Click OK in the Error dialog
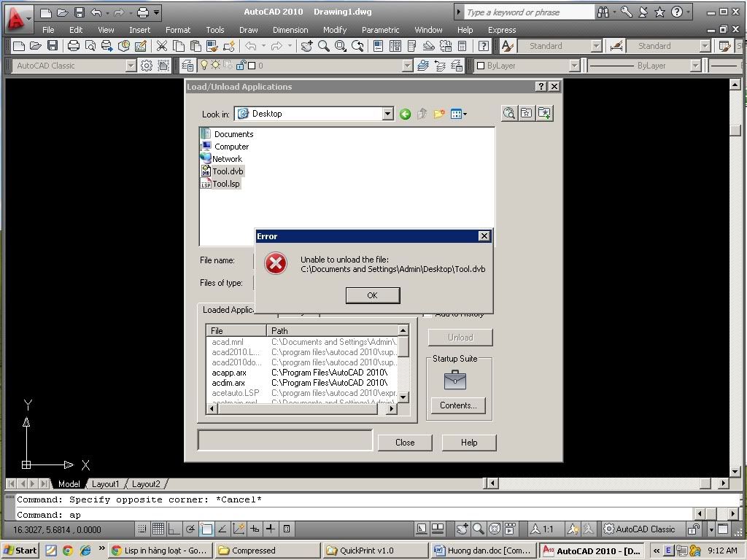Screen dimensions: 747x560 (x=373, y=295)
